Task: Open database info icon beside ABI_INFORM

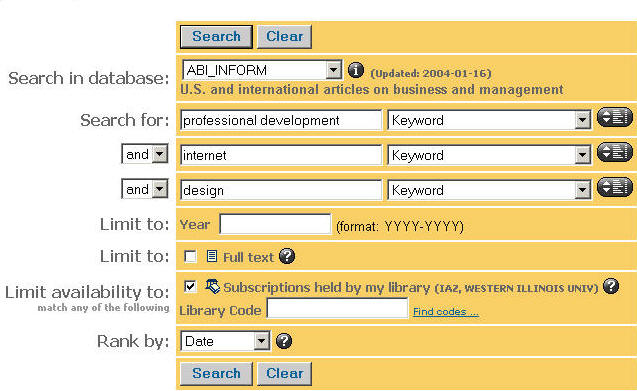Action: coord(356,70)
